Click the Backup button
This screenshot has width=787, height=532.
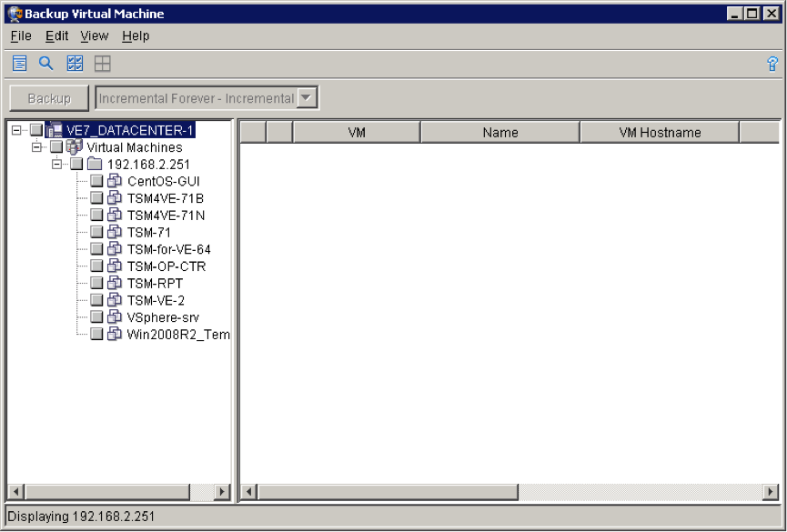pyautogui.click(x=48, y=97)
